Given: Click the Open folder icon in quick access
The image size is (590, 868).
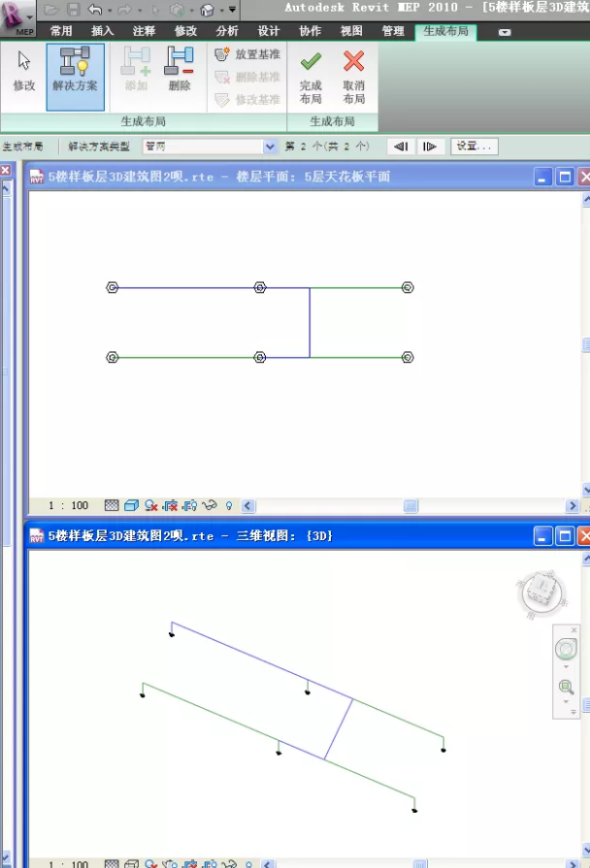Looking at the screenshot, I should pos(51,10).
